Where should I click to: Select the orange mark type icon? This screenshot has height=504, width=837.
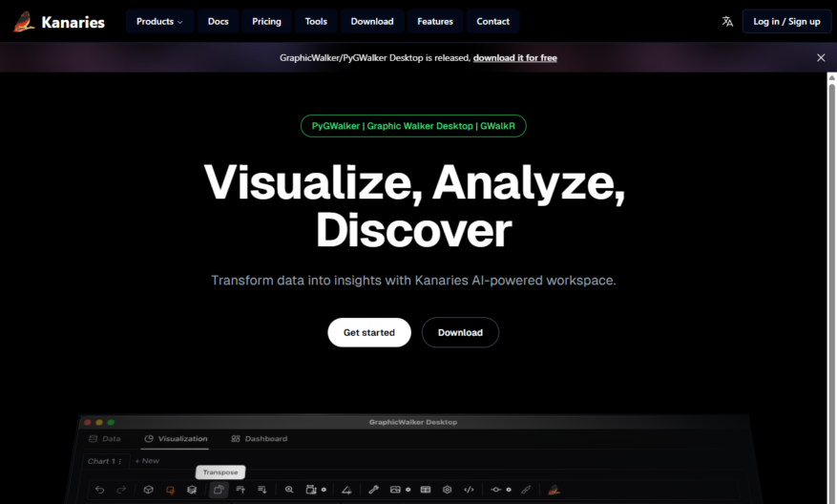170,490
